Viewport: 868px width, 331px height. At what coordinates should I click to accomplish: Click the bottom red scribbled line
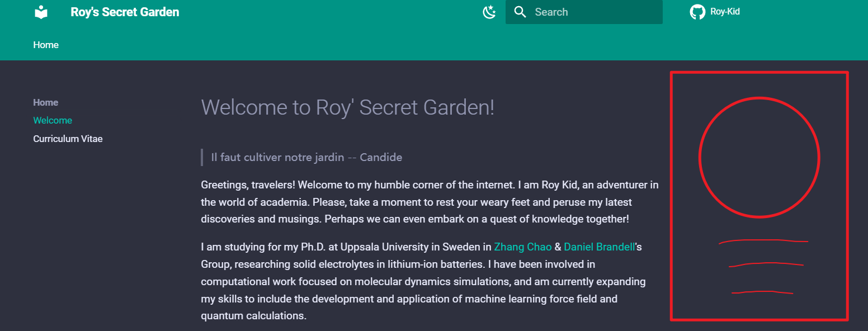(762, 292)
